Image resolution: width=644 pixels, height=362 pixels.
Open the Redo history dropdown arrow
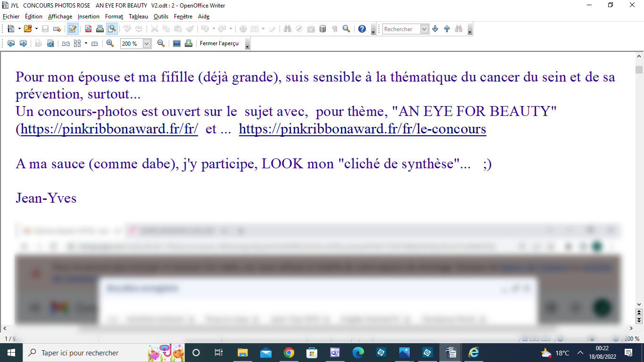[x=230, y=29]
